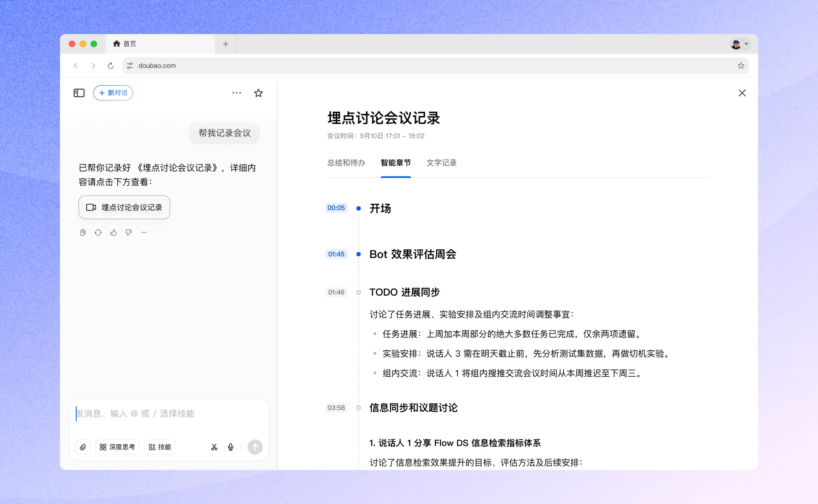Click the 已帮你记录好 assistant reply text
The width and height of the screenshot is (818, 504).
pos(167,175)
